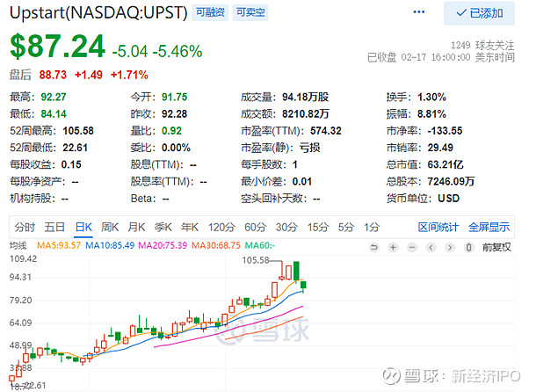Switch to the 分时 chart tab
Image resolution: width=536 pixels, height=392 pixels.
pyautogui.click(x=25, y=227)
